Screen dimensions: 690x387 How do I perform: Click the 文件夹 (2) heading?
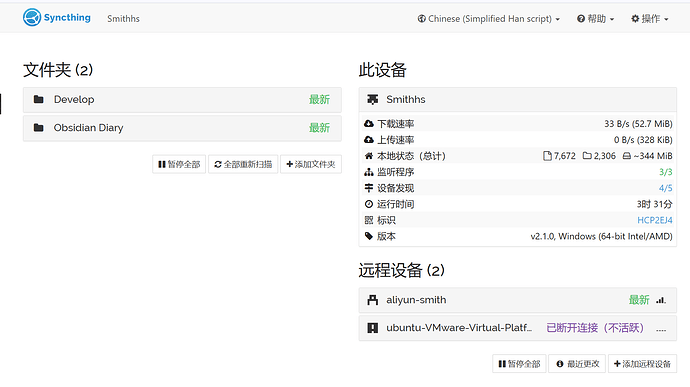point(58,70)
